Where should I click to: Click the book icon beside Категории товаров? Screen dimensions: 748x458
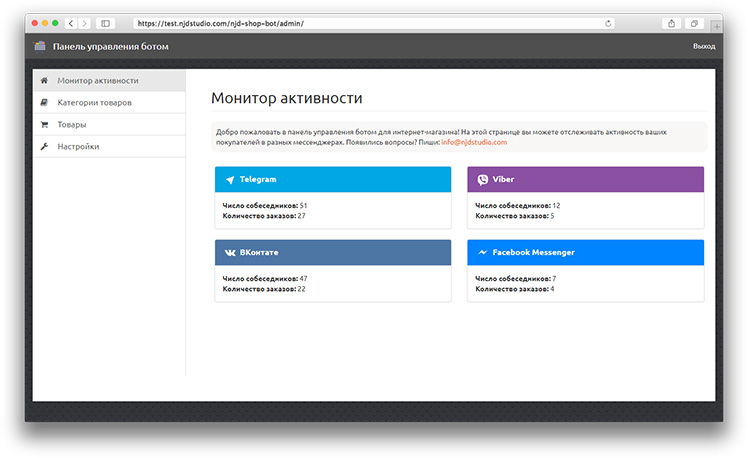[44, 103]
